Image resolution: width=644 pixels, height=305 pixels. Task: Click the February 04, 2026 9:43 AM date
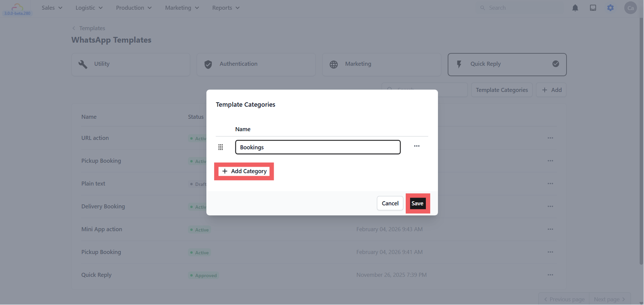point(390,229)
